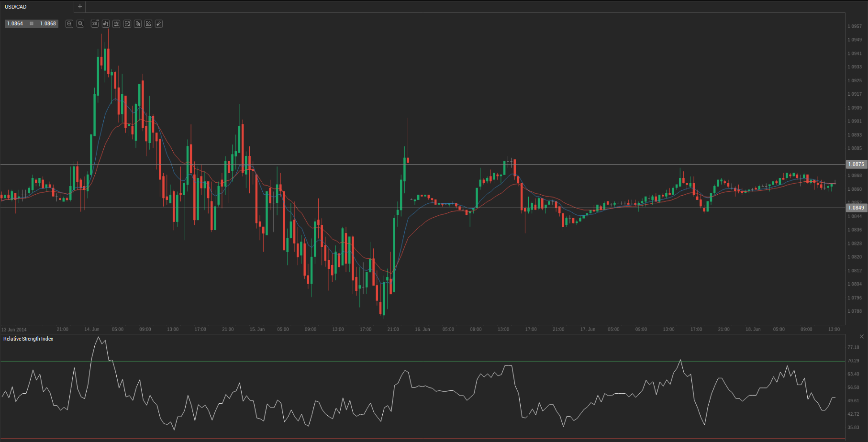Click the 18. Jun date label
The width and height of the screenshot is (868, 442).
[753, 329]
